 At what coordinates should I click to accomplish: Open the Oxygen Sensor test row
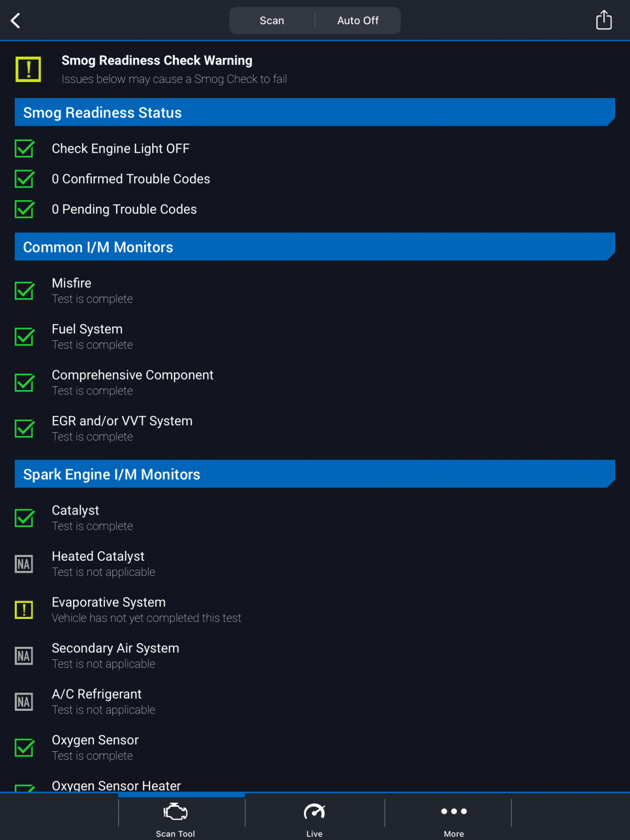click(x=315, y=748)
